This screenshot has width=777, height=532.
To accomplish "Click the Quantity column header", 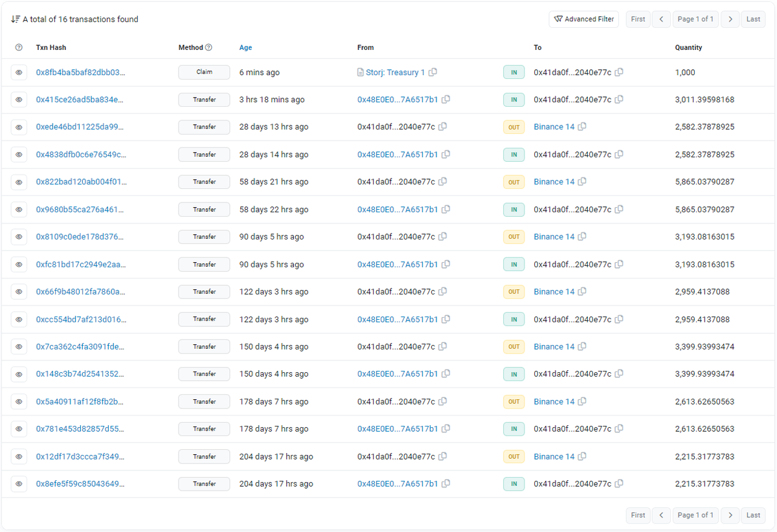I will [x=688, y=48].
